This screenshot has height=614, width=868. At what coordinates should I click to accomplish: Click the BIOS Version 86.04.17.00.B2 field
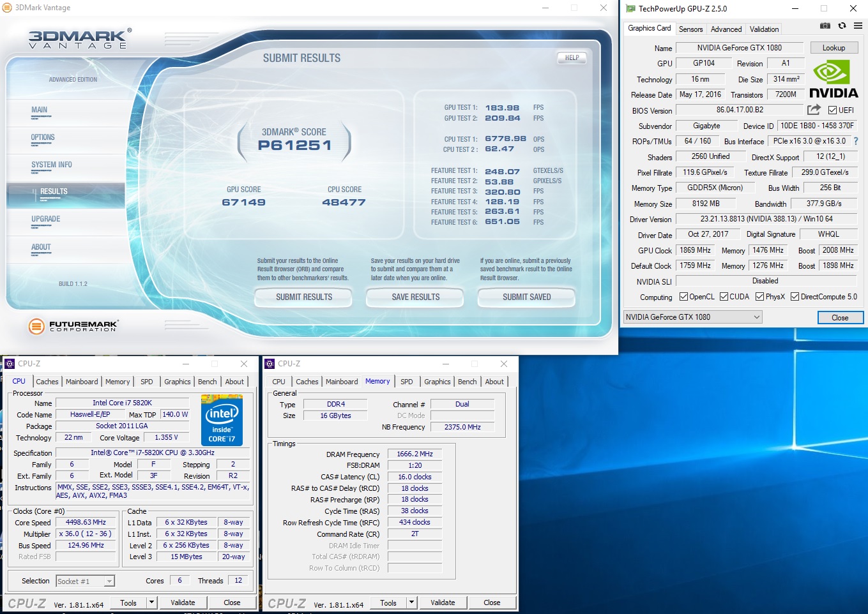(740, 110)
